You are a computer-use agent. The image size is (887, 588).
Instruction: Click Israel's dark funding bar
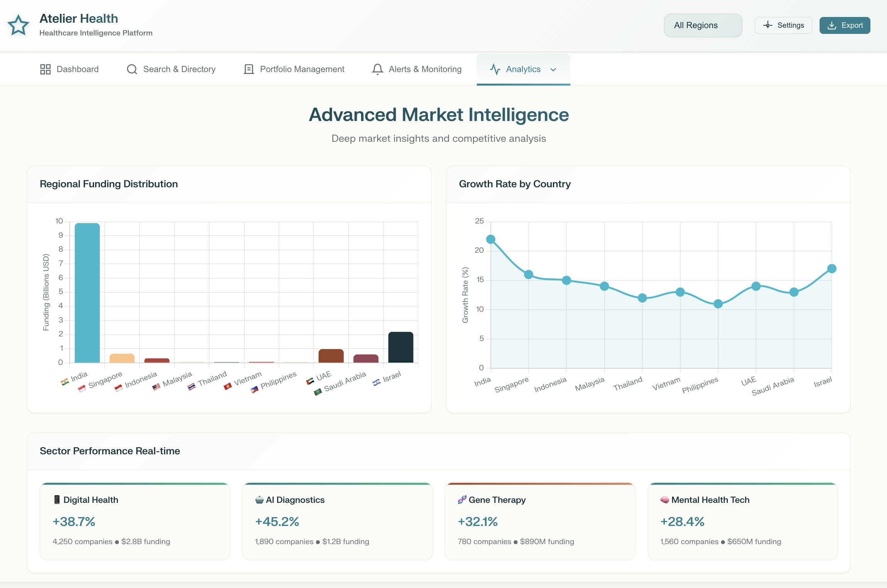400,347
